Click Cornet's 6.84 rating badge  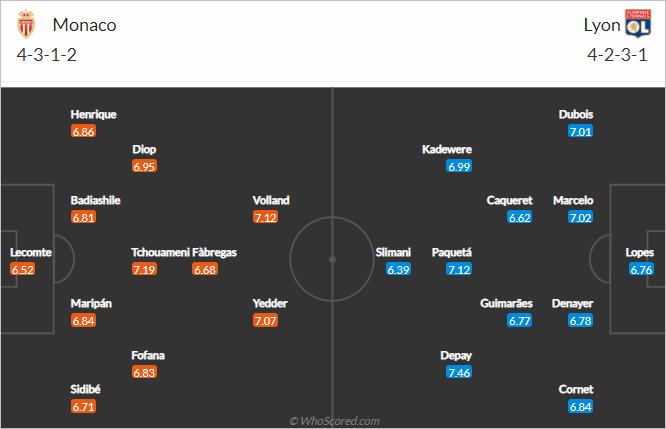pyautogui.click(x=581, y=406)
